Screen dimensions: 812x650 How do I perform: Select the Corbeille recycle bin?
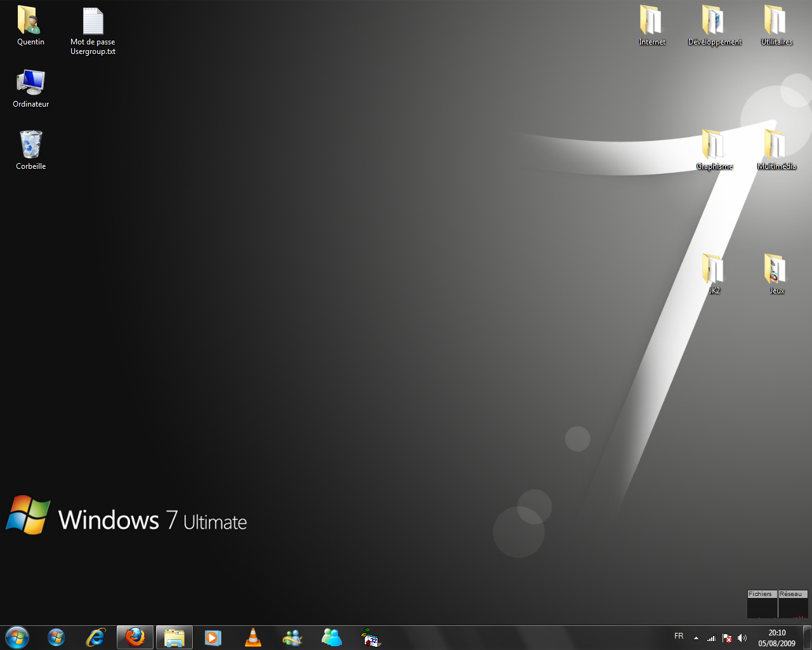click(x=30, y=150)
